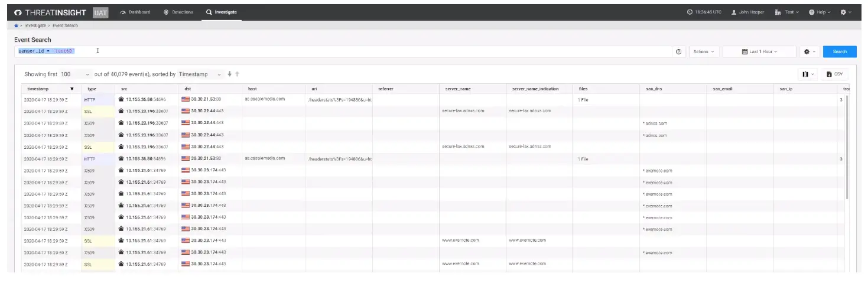Screen dimensions: 868x286
Task: Open the Help menu
Action: pyautogui.click(x=820, y=12)
